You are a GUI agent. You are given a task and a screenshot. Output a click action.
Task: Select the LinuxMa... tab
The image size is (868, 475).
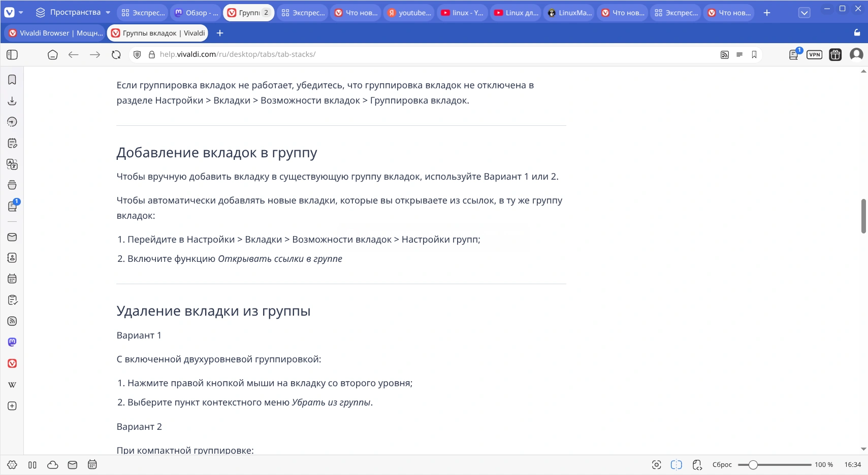pos(569,13)
